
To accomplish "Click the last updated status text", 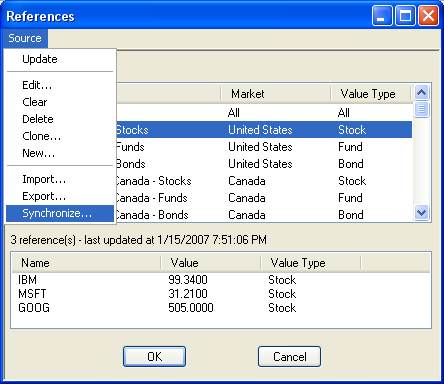I will [x=138, y=240].
